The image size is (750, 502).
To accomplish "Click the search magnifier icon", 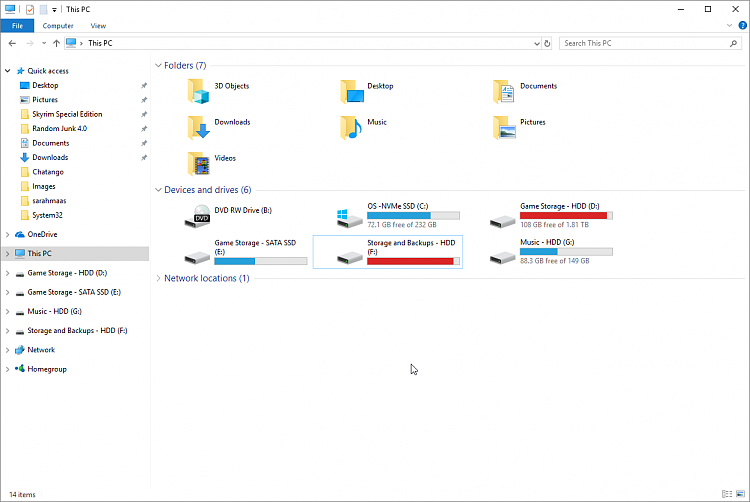I will tap(733, 43).
